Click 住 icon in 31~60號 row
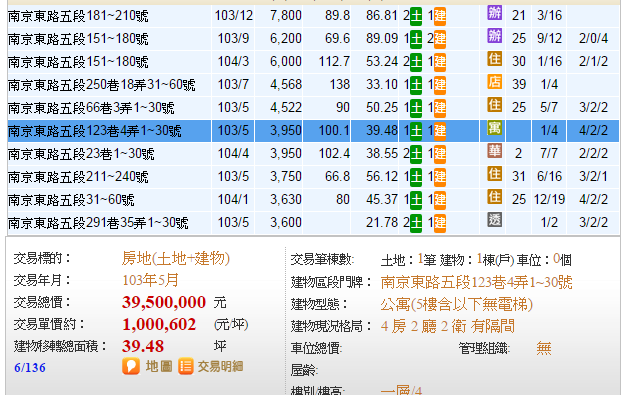The height and width of the screenshot is (395, 626). point(494,197)
